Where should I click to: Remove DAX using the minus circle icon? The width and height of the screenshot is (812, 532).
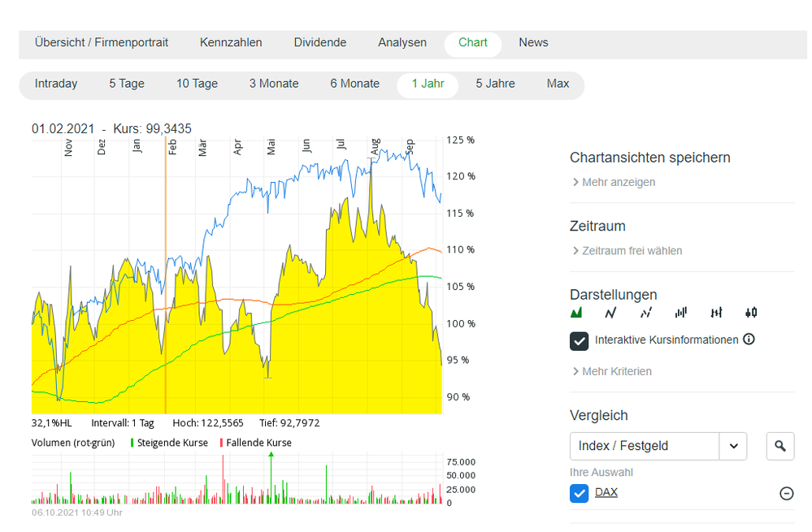[x=785, y=492]
